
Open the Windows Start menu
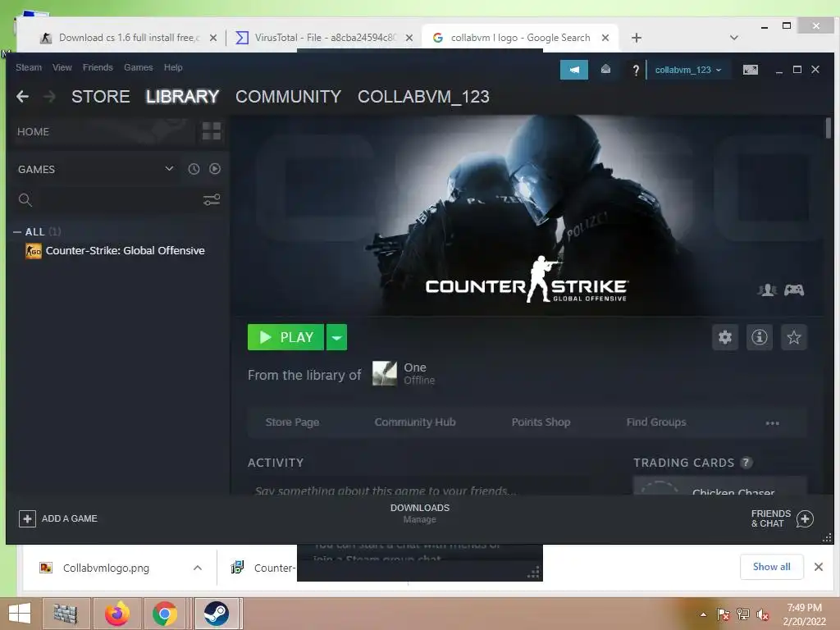(20, 614)
